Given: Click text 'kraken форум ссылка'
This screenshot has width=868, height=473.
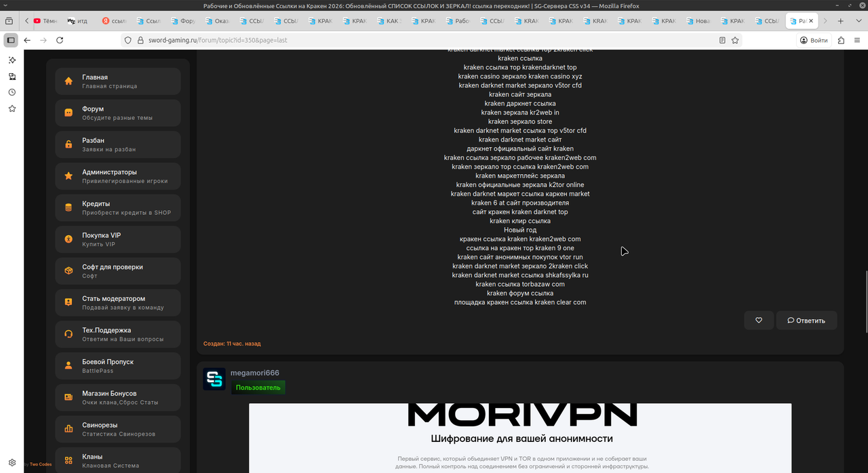Looking at the screenshot, I should pos(520,293).
